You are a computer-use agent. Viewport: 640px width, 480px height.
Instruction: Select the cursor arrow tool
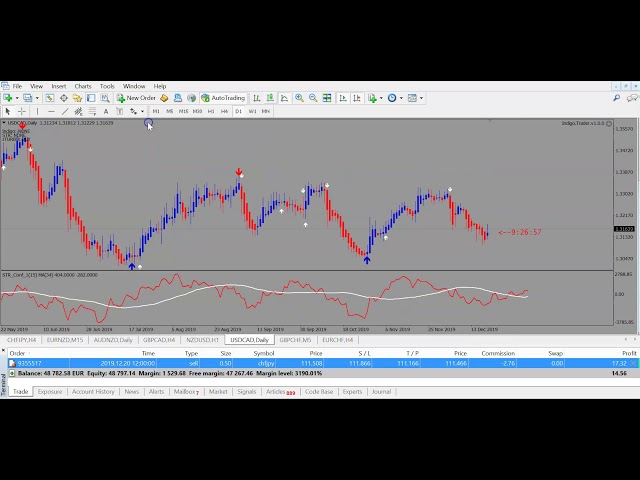[8, 111]
